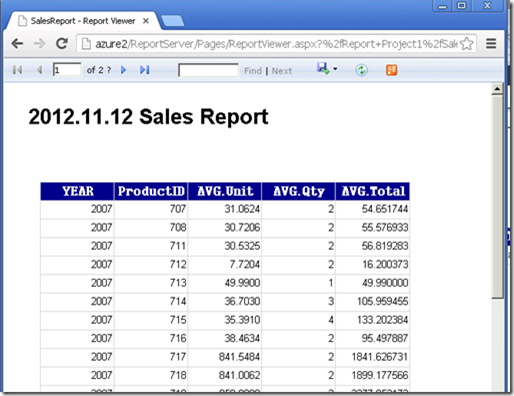The height and width of the screenshot is (396, 514).
Task: Click browser back arrow
Action: 17,44
